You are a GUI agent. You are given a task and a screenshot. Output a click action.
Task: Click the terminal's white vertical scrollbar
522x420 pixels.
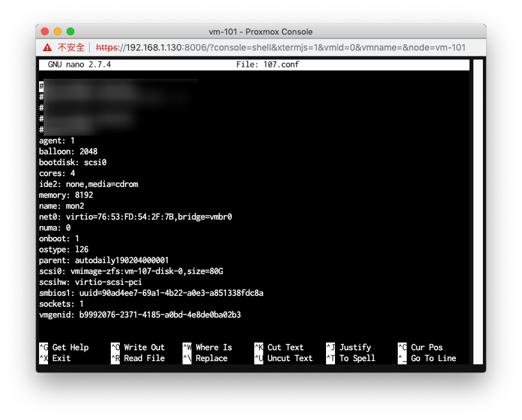pos(478,212)
